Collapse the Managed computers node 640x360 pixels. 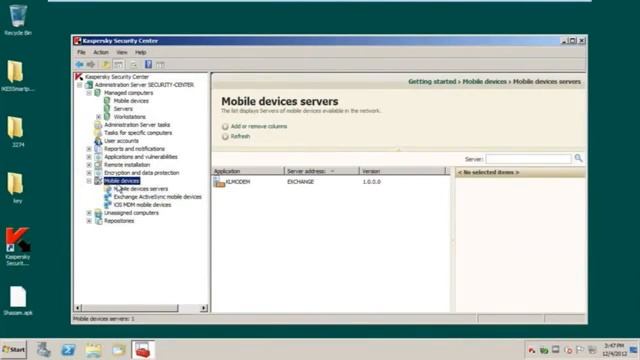pos(89,93)
